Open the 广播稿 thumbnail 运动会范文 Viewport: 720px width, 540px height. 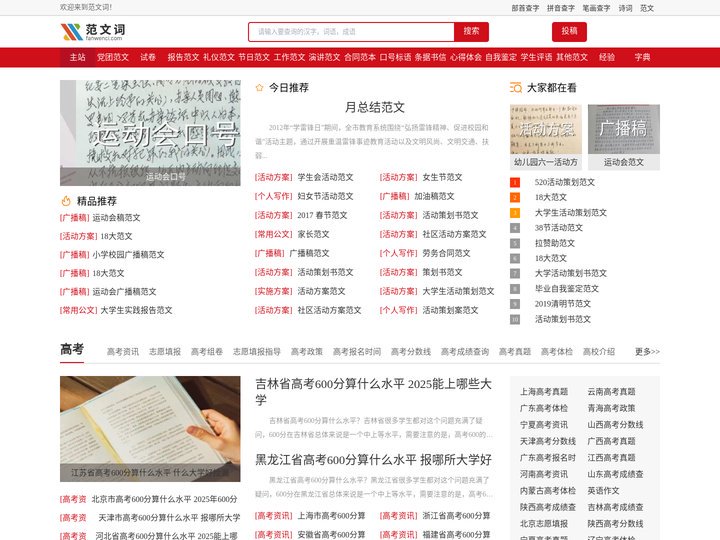pyautogui.click(x=624, y=137)
